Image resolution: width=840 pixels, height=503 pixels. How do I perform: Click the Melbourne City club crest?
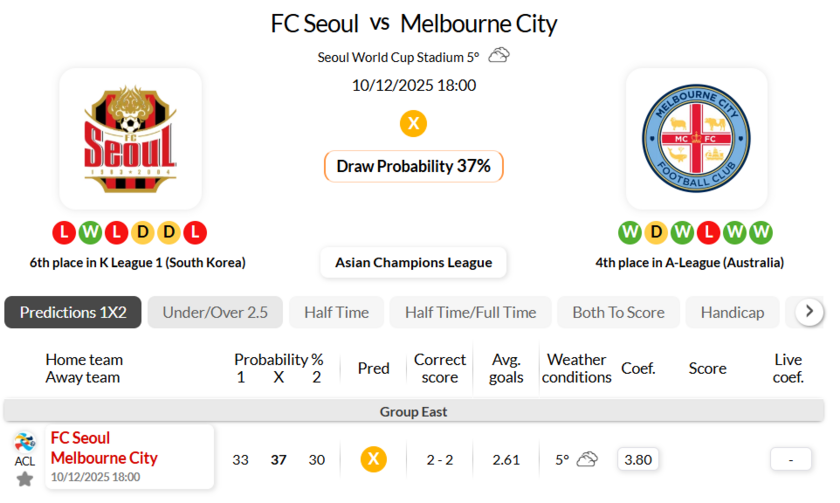[696, 138]
